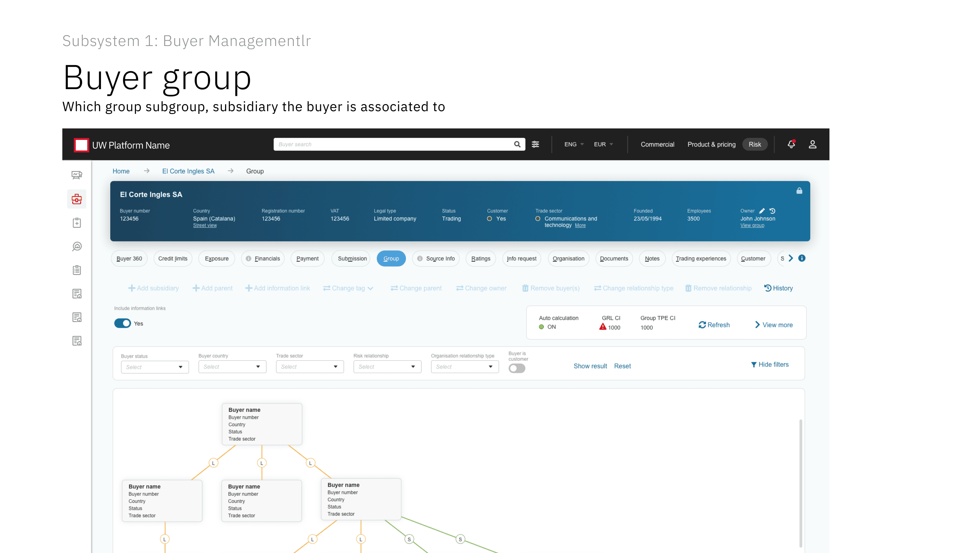Click the lock icon on buyer header
Image resolution: width=980 pixels, height=553 pixels.
[x=799, y=191]
